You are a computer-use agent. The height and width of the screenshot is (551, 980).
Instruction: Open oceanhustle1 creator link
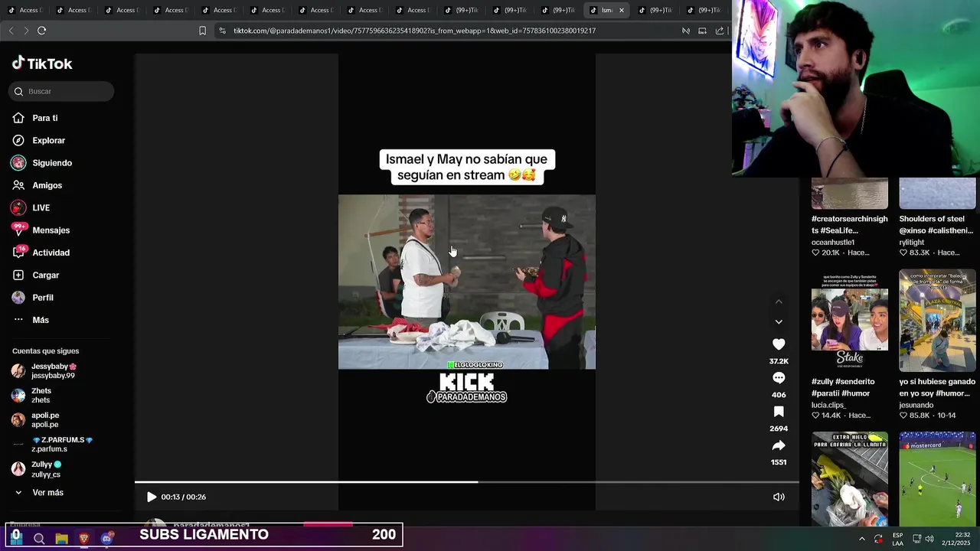click(833, 242)
